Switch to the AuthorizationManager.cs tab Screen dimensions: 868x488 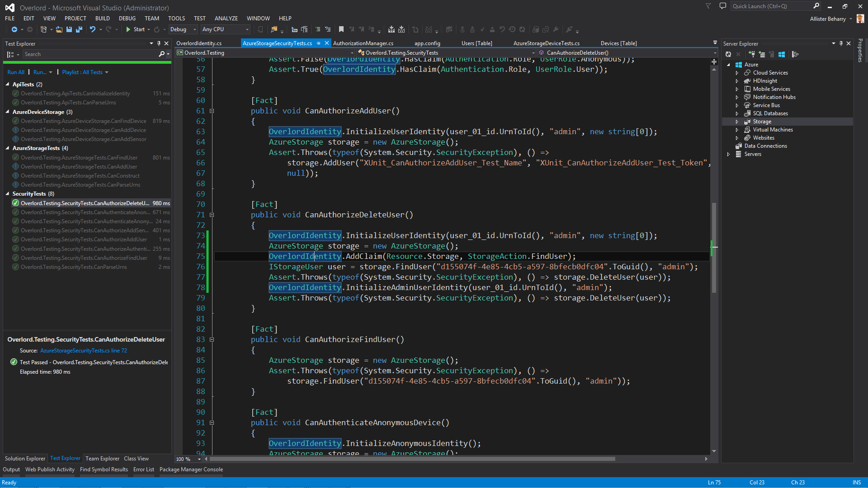(x=363, y=43)
